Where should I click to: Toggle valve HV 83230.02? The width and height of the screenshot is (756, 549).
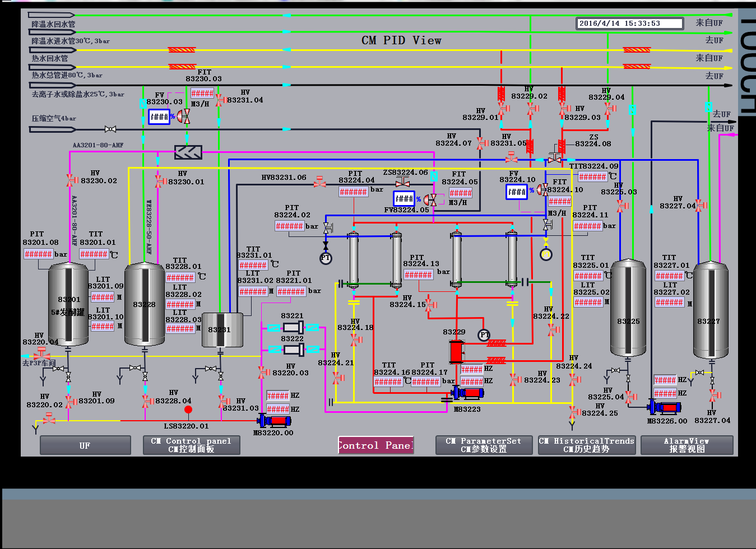pos(72,180)
